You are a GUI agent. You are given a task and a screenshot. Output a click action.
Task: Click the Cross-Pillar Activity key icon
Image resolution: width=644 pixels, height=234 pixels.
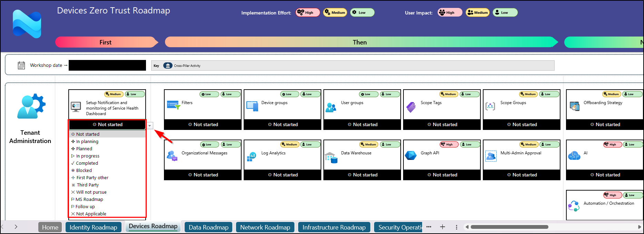[x=168, y=65]
